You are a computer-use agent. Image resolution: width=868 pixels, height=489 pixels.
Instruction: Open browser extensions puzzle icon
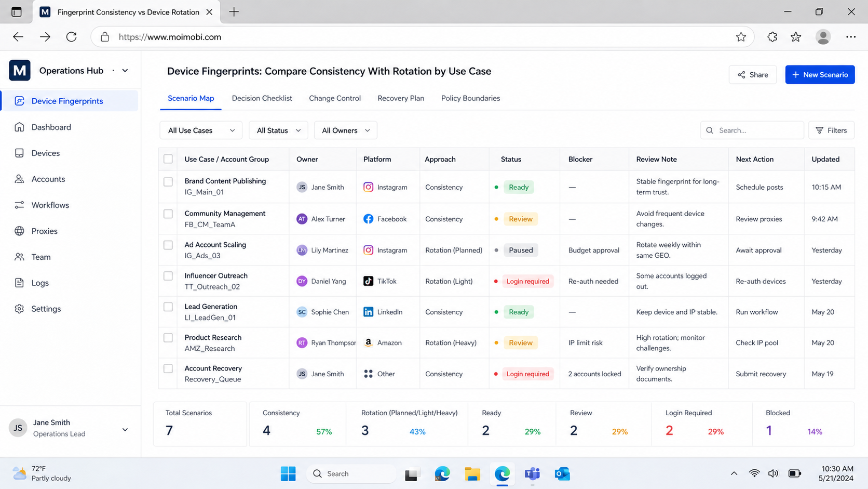point(772,37)
